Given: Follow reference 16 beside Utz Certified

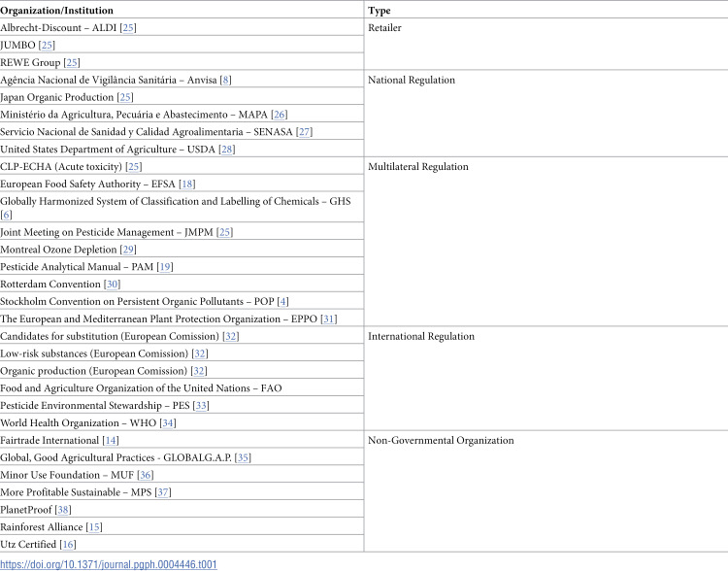Looking at the screenshot, I should 68,545.
